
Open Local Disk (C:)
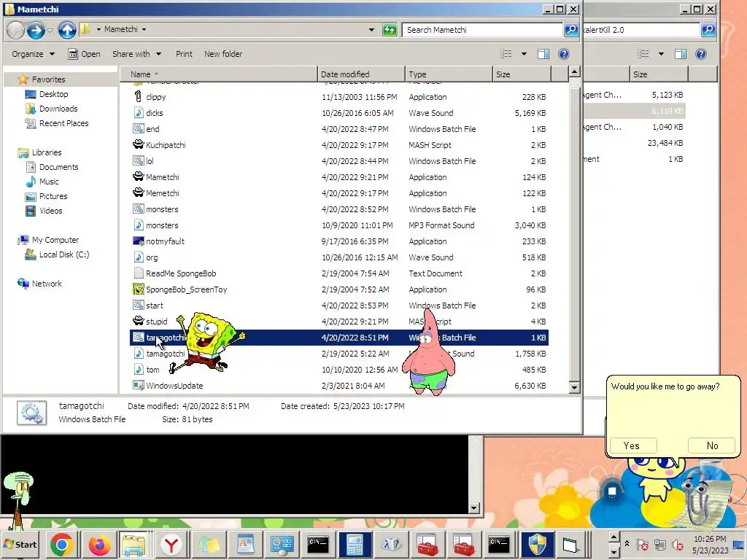click(57, 254)
